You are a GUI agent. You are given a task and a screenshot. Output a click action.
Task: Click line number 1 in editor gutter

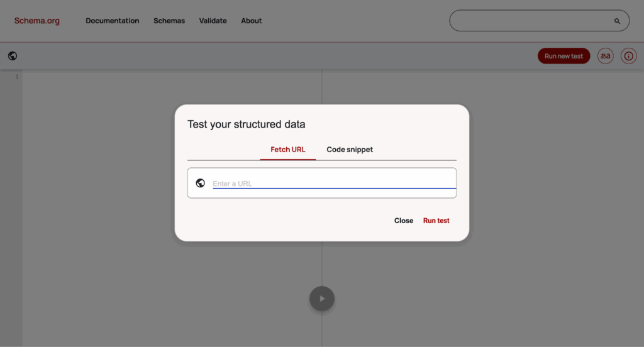(17, 77)
